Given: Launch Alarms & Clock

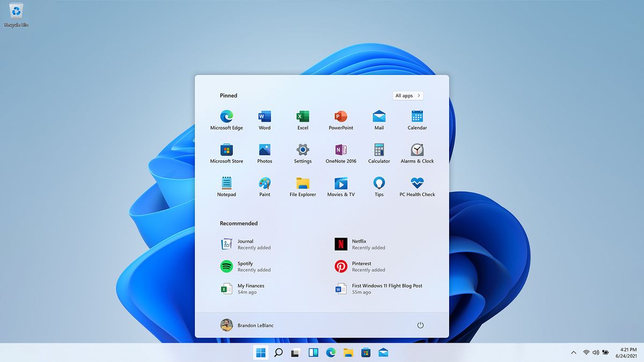Looking at the screenshot, I should (417, 150).
